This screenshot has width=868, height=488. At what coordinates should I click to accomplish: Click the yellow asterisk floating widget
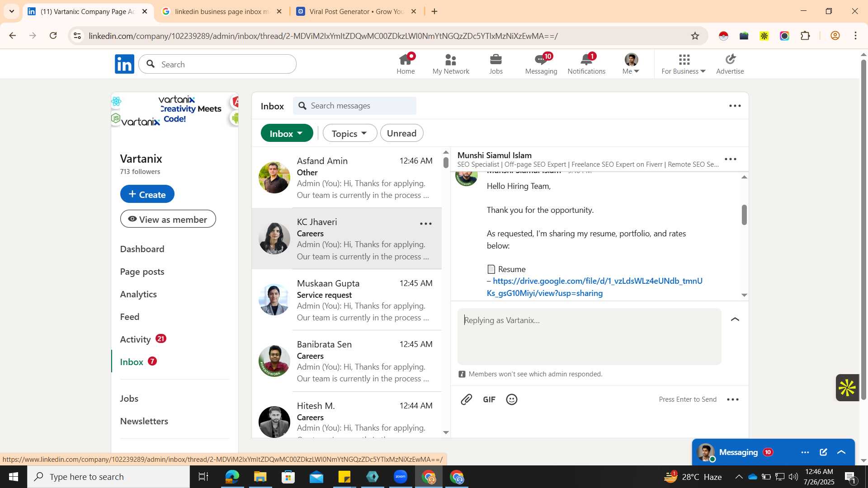click(x=847, y=388)
